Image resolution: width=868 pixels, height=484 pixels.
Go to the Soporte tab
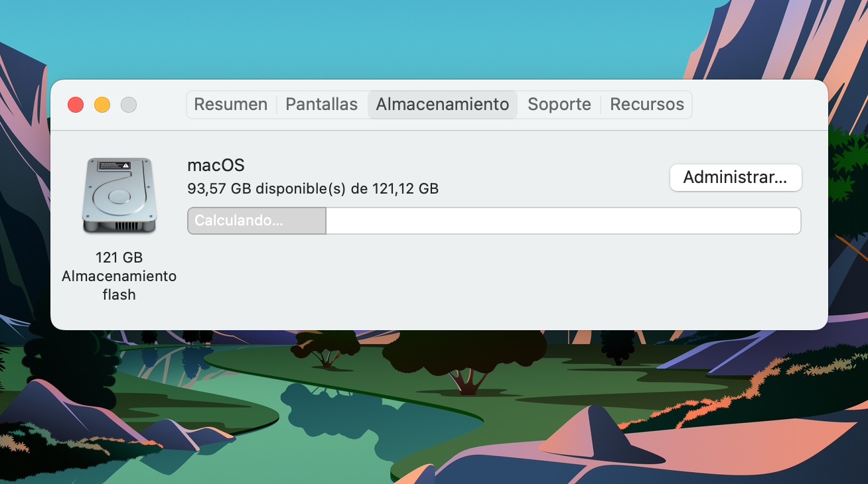pyautogui.click(x=559, y=105)
